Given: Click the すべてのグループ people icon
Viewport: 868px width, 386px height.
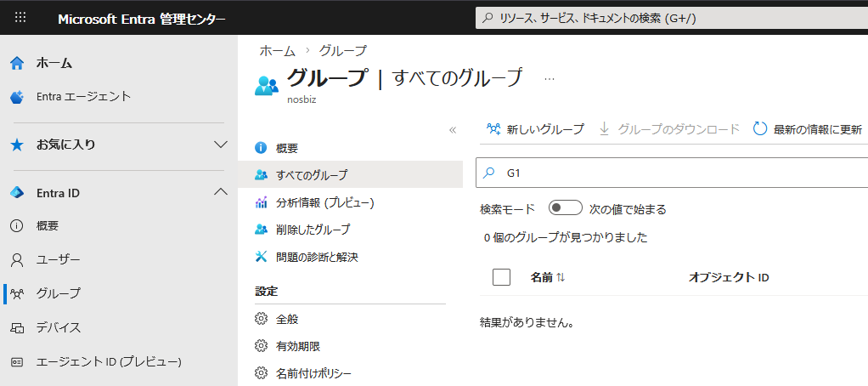Looking at the screenshot, I should [261, 175].
